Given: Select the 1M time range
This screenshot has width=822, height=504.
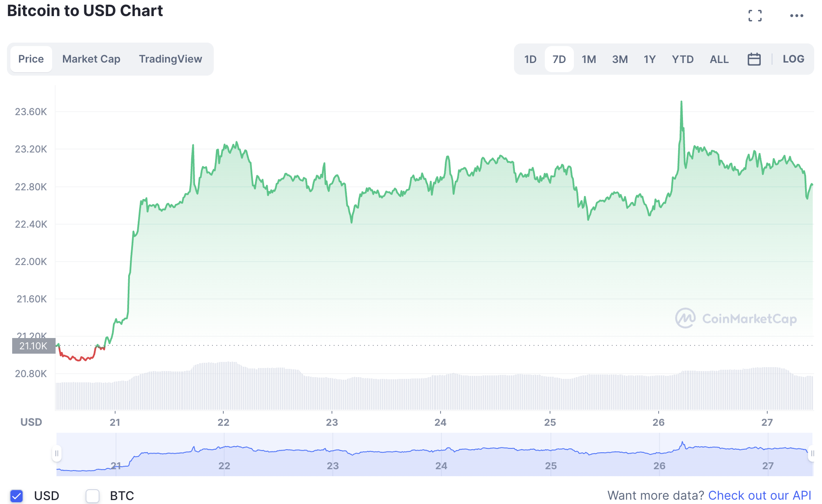Looking at the screenshot, I should (589, 59).
